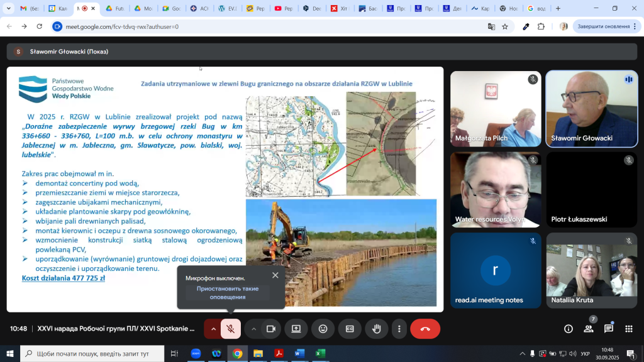
Task: Turn on closed captions
Action: 349,329
